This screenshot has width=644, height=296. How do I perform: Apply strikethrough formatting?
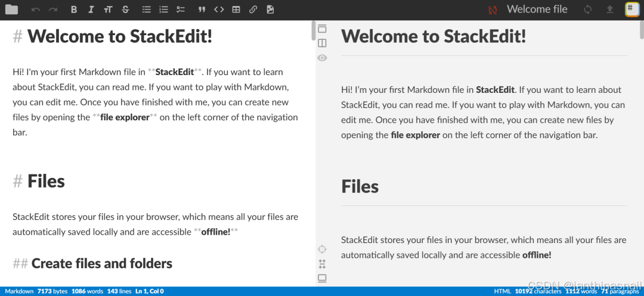pyautogui.click(x=126, y=10)
